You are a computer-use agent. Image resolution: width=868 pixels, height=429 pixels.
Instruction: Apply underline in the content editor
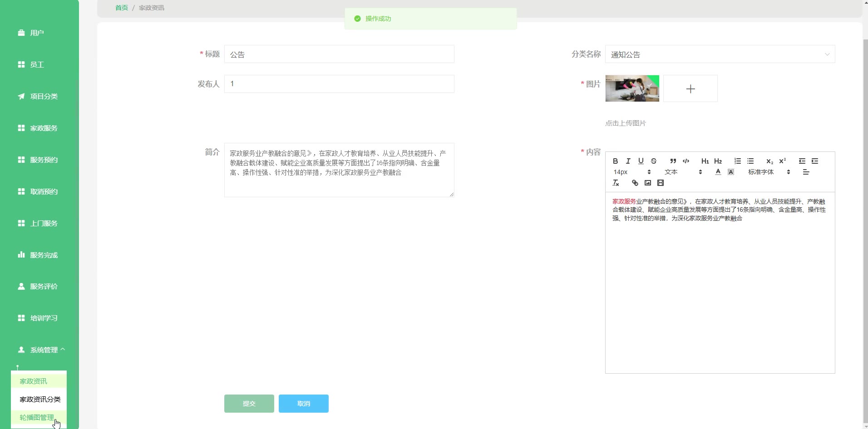click(x=641, y=161)
